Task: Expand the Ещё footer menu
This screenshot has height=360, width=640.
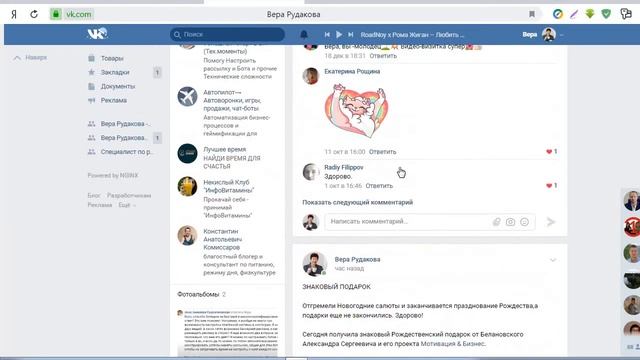Action: tap(127, 205)
